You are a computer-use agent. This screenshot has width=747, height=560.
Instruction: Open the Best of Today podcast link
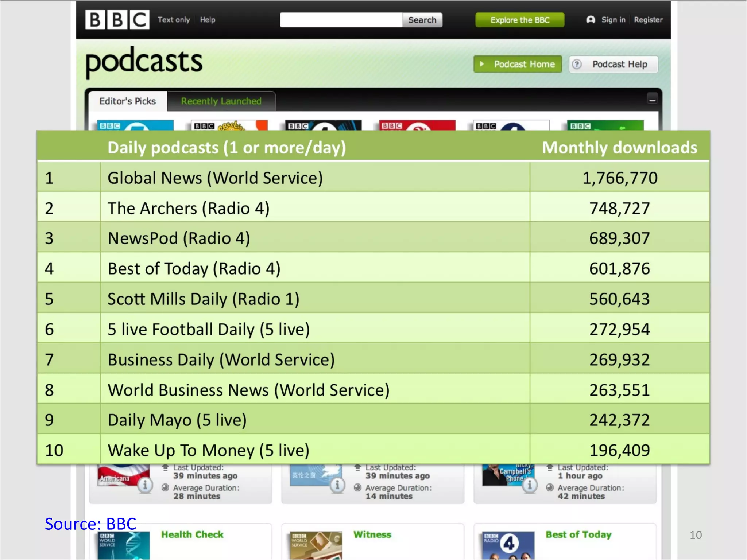pyautogui.click(x=578, y=534)
